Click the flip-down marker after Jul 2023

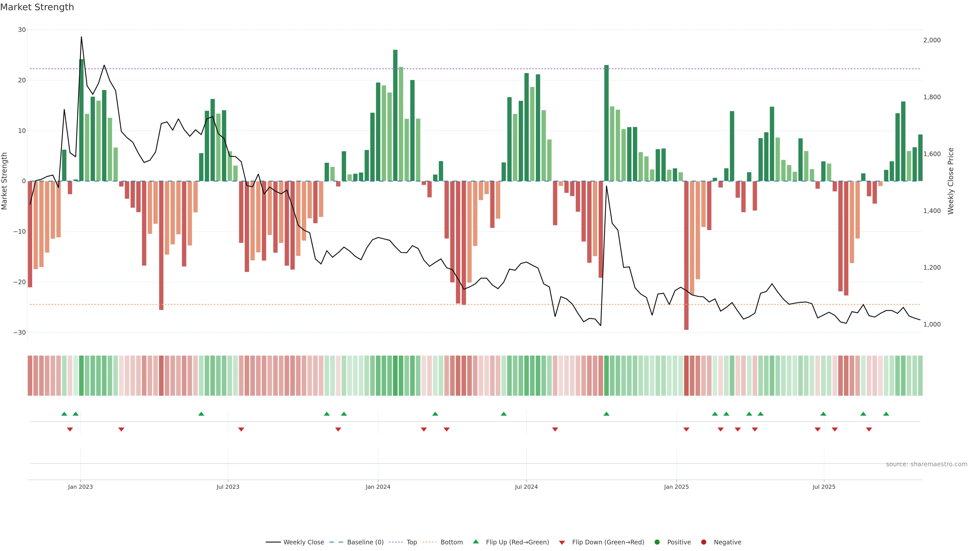tap(241, 429)
